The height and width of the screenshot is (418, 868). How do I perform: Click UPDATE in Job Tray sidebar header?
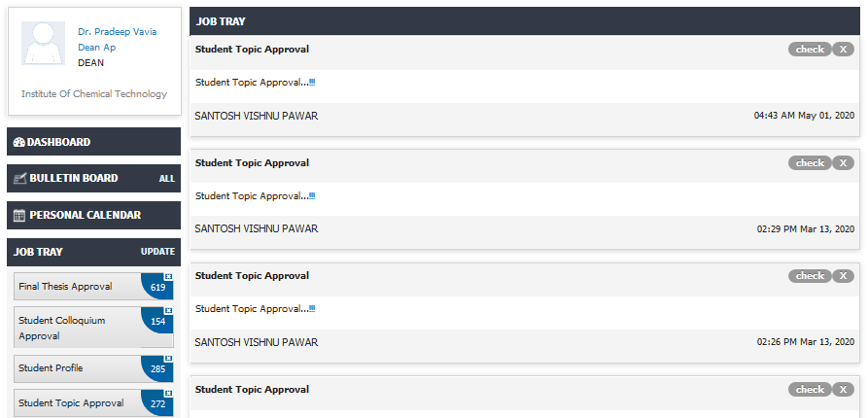click(x=157, y=252)
